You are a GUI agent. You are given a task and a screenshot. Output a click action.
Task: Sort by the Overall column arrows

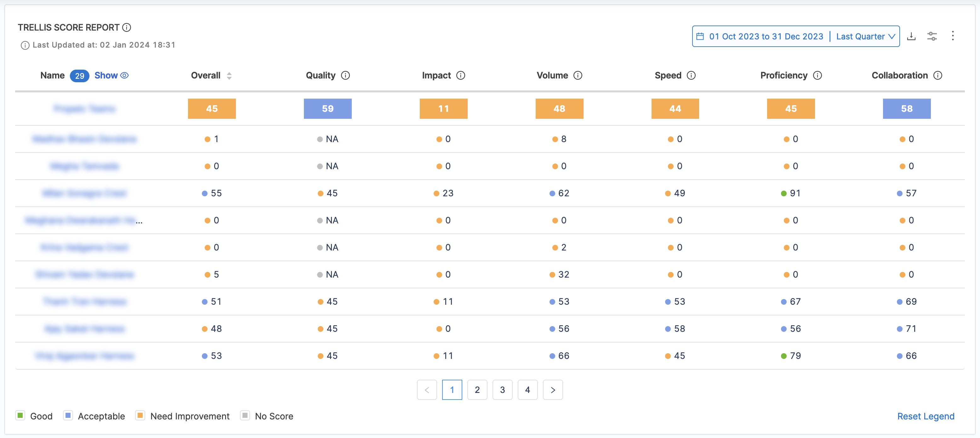(229, 76)
